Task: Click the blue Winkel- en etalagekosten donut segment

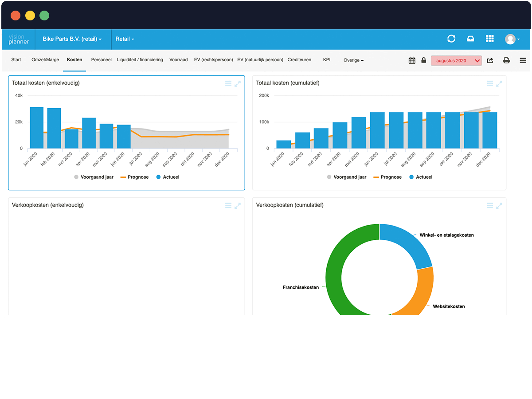Action: 407,243
